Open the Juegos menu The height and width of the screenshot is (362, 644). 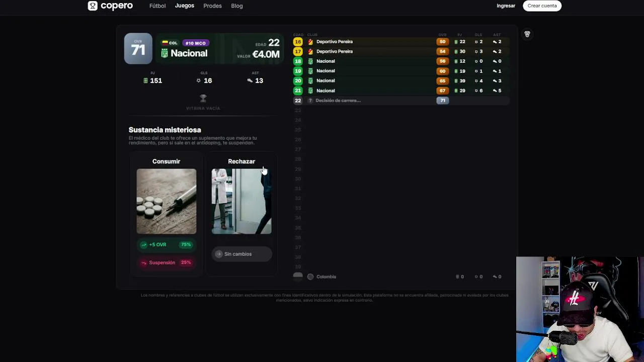[x=185, y=6]
